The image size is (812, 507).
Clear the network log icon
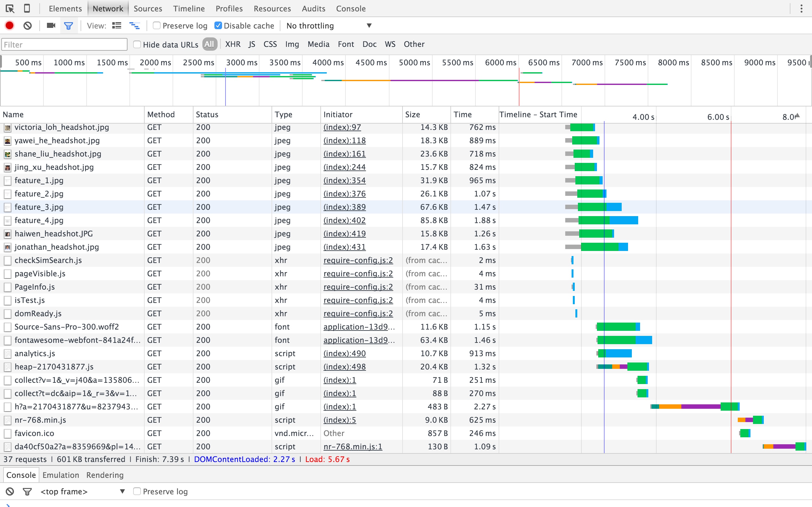pos(28,25)
